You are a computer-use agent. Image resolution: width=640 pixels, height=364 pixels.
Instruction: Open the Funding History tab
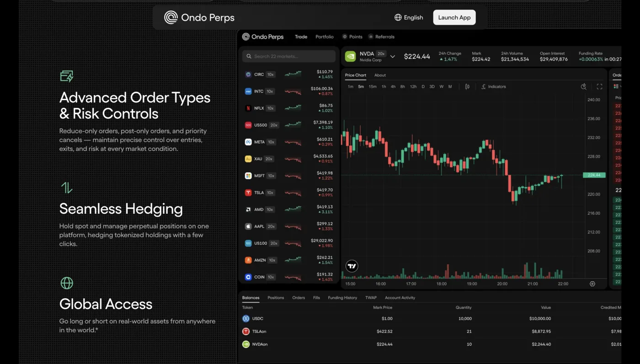[342, 298]
